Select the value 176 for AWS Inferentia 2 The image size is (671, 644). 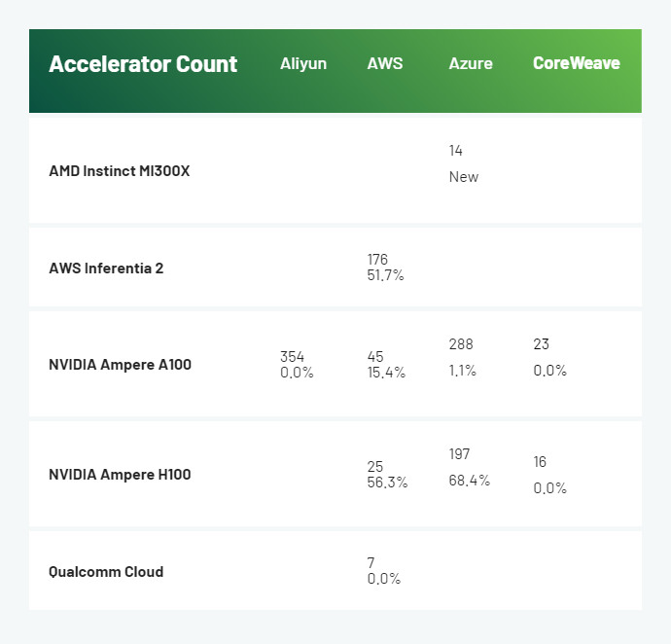pyautogui.click(x=377, y=260)
